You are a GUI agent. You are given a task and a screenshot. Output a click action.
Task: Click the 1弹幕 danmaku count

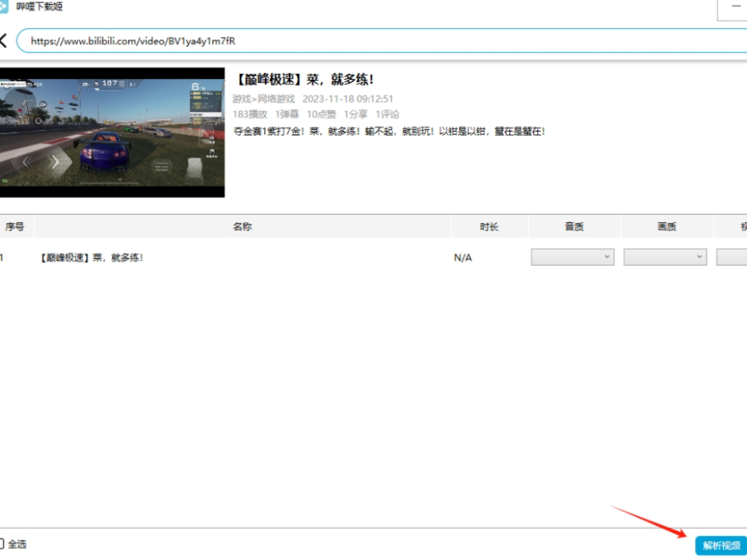[x=287, y=114]
